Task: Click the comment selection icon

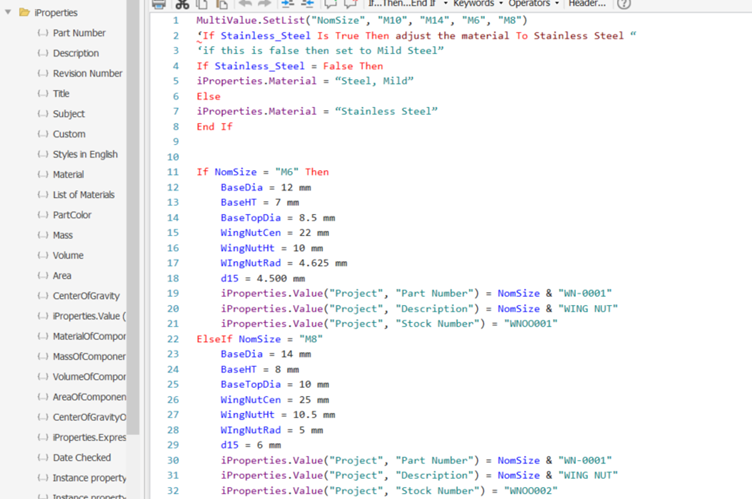Action: coord(330,4)
